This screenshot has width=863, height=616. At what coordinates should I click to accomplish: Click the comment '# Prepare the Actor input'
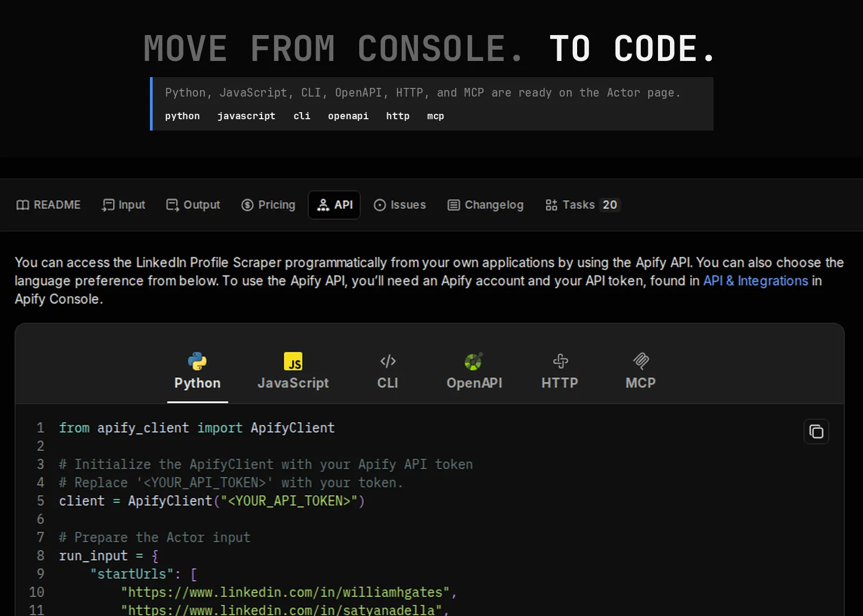point(155,537)
